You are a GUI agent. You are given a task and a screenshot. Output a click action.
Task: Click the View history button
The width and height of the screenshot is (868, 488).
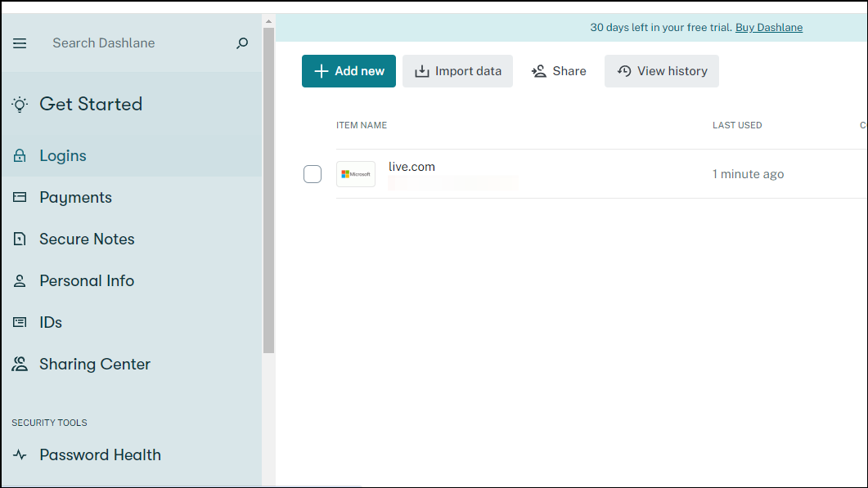(662, 71)
